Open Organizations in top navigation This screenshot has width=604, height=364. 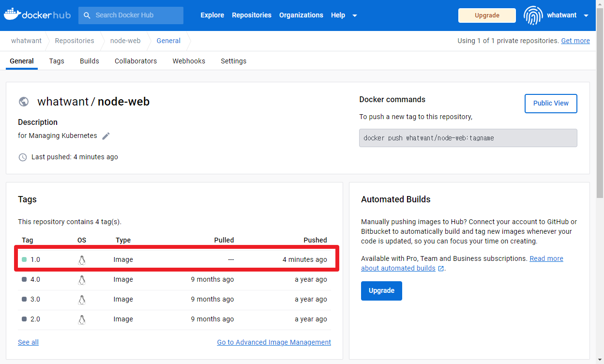(301, 15)
